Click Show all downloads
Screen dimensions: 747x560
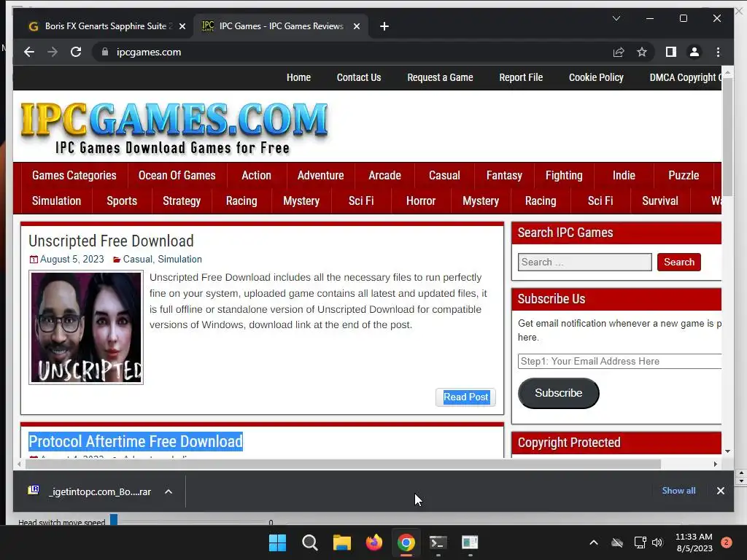(x=678, y=491)
